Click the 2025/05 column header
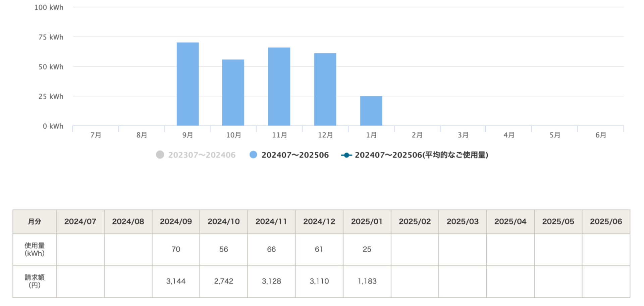This screenshot has width=644, height=306. [558, 222]
